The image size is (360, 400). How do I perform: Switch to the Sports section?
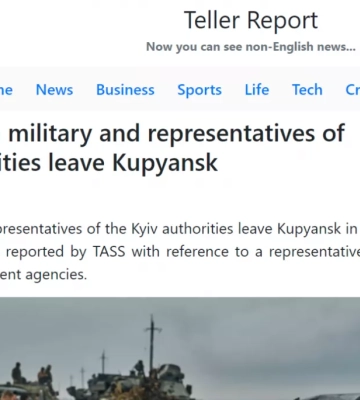(x=199, y=90)
